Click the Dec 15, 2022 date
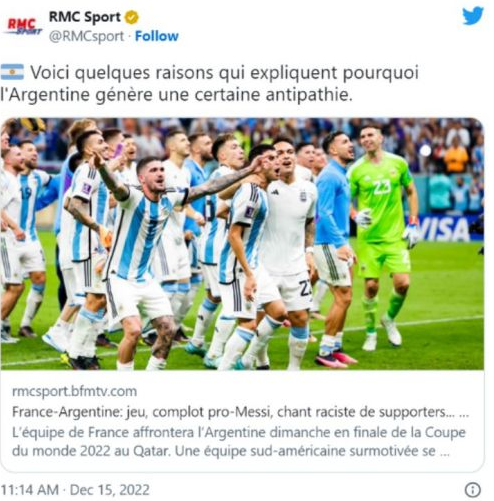Image resolution: width=494 pixels, height=501 pixels. (x=110, y=490)
